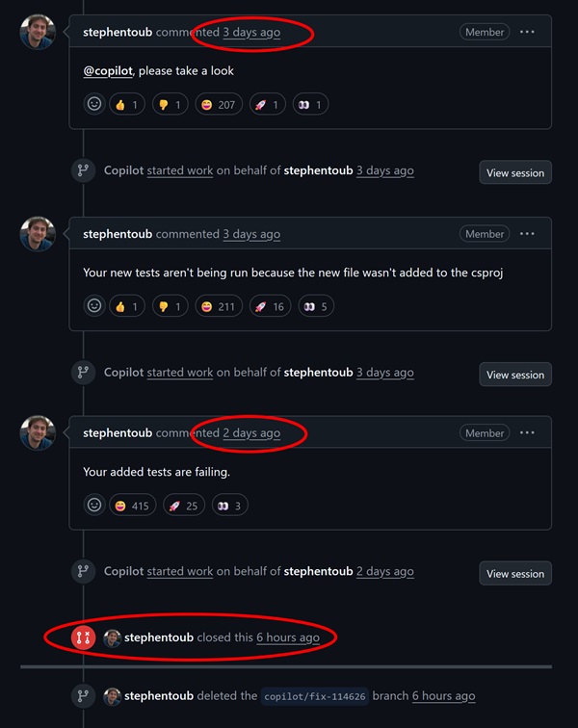Open reaction picker on "please take a look" comment
The height and width of the screenshot is (728, 578).
coord(94,104)
